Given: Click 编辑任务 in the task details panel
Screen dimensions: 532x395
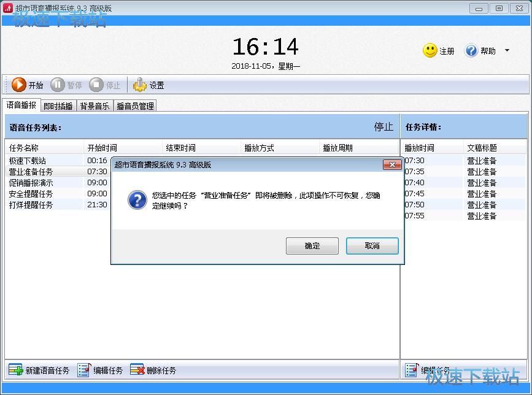Looking at the screenshot, I should tap(428, 370).
